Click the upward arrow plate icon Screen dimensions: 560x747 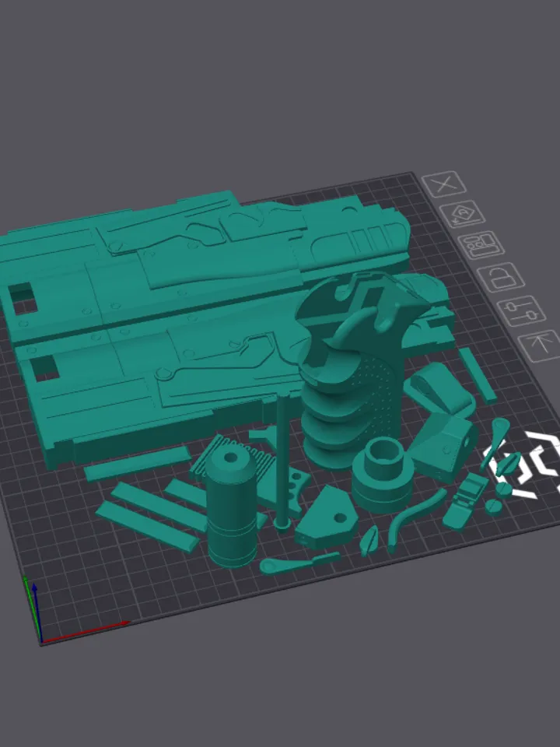tap(541, 343)
